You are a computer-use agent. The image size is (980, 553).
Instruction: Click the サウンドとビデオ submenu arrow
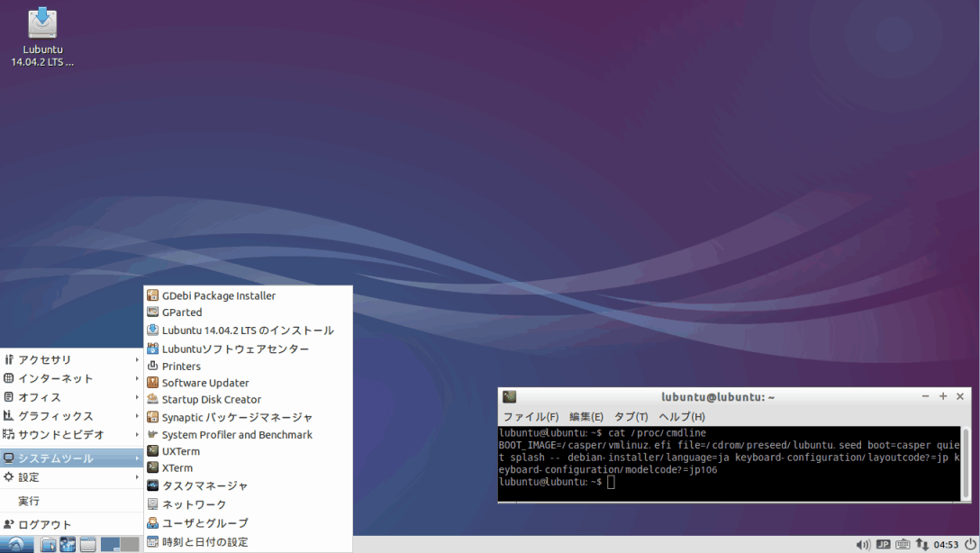pos(137,434)
